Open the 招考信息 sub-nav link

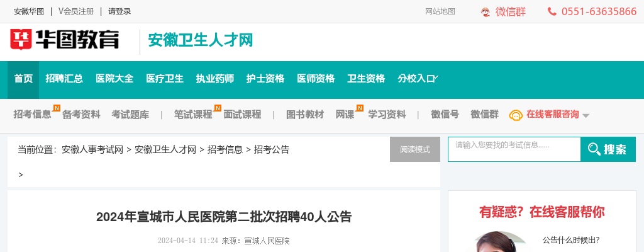tap(33, 115)
